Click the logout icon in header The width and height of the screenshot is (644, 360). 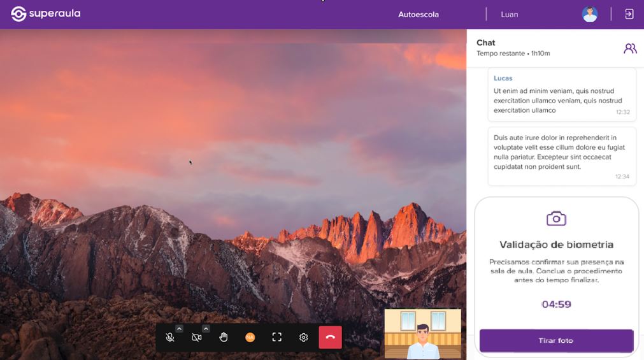tap(629, 14)
